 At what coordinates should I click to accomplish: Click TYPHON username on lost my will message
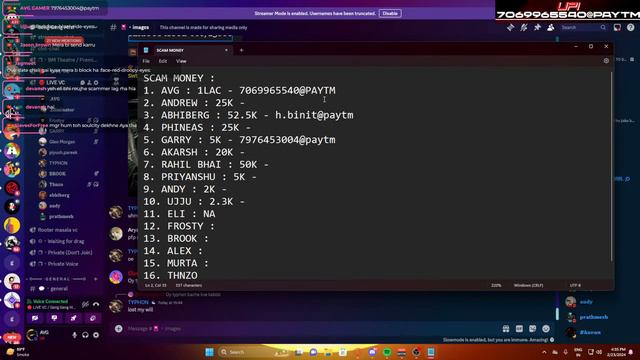point(138,302)
